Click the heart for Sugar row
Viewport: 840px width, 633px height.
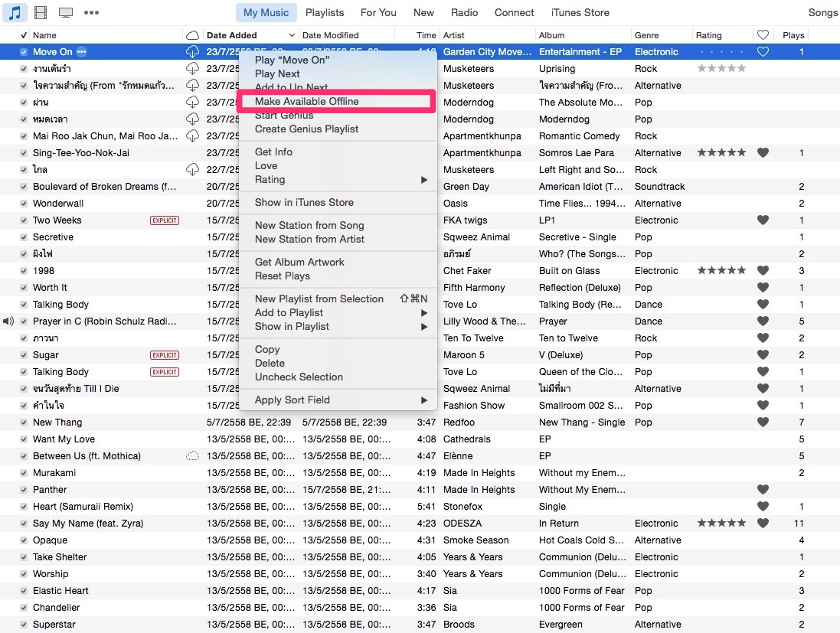[x=763, y=354]
